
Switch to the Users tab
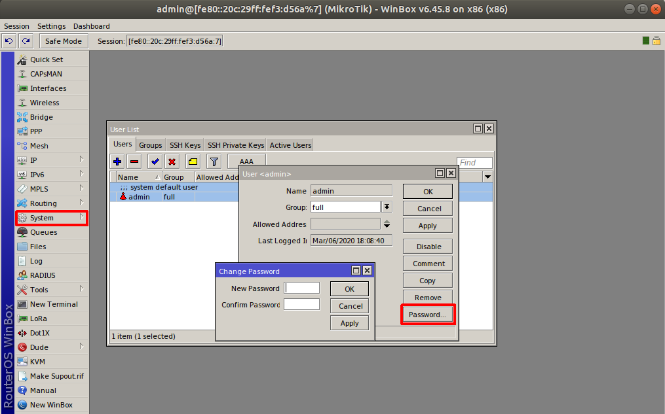click(123, 144)
